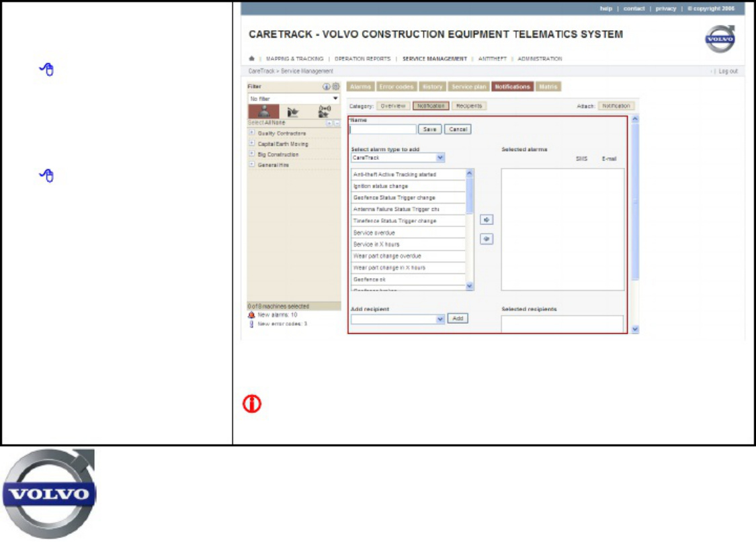Open Mapping & Tracking menu
Viewport: 756px width, 542px height.
[x=294, y=59]
